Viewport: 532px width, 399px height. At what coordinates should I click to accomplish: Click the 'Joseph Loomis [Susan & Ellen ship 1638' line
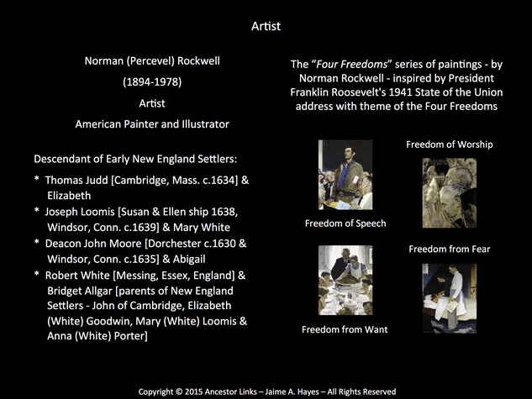coord(141,212)
